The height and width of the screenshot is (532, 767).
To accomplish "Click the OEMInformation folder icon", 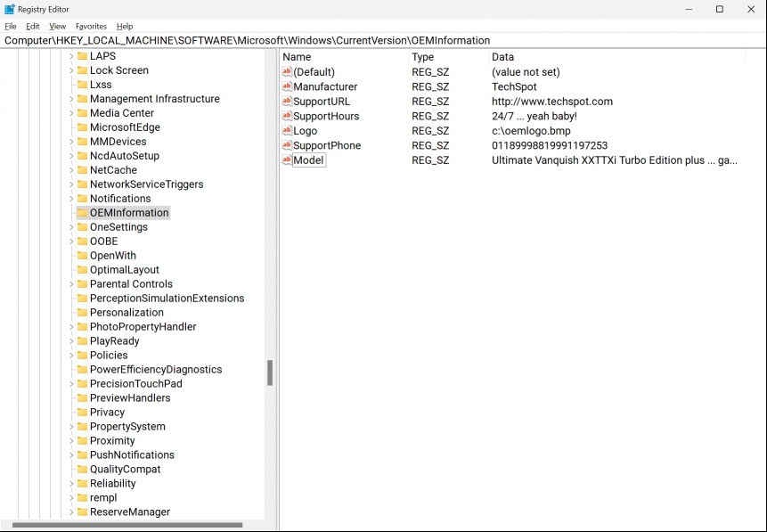I will pos(82,212).
